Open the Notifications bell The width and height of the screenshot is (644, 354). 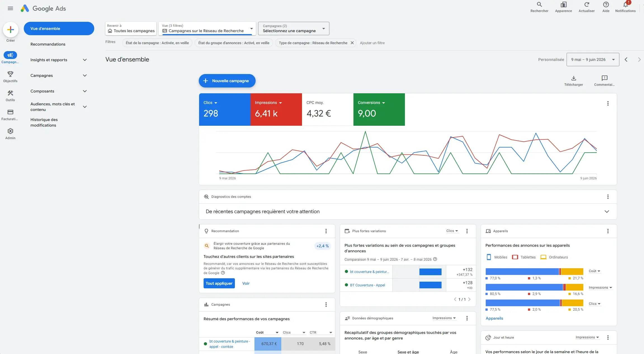[x=626, y=5]
